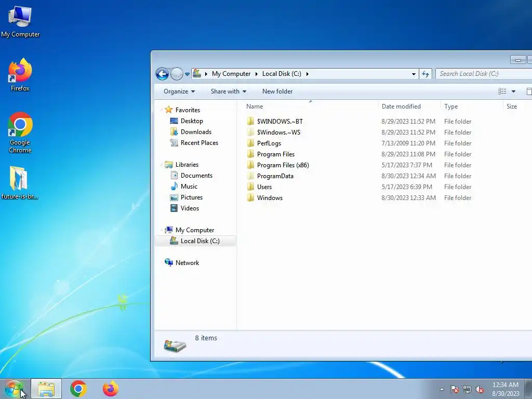Select My Computer in the address breadcrumb
Image resolution: width=532 pixels, height=399 pixels.
point(231,74)
